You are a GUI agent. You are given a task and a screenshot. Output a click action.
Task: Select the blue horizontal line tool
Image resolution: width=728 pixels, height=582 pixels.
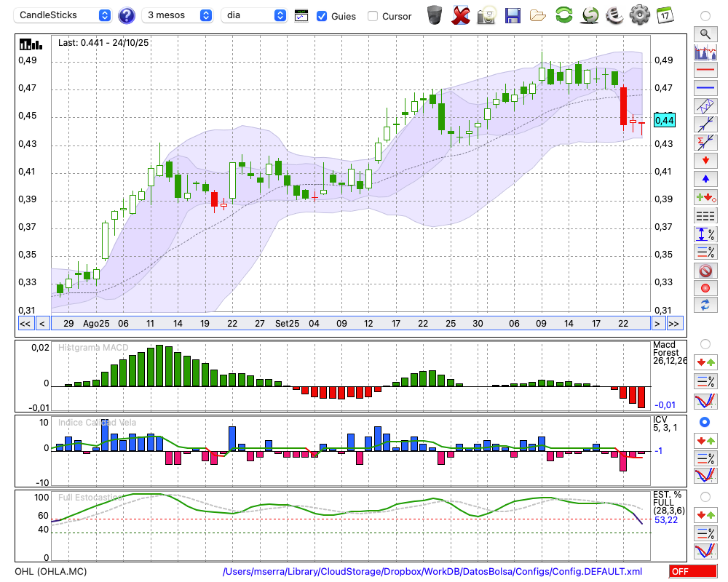[x=705, y=87]
